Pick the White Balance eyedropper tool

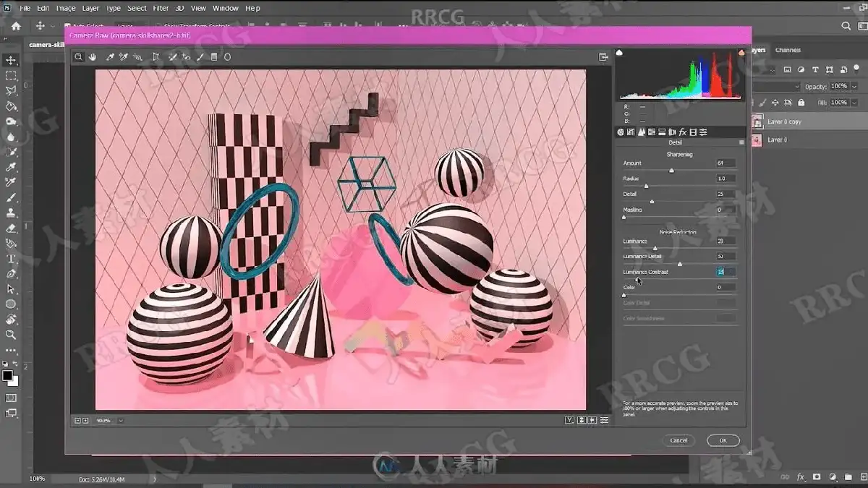pos(111,56)
